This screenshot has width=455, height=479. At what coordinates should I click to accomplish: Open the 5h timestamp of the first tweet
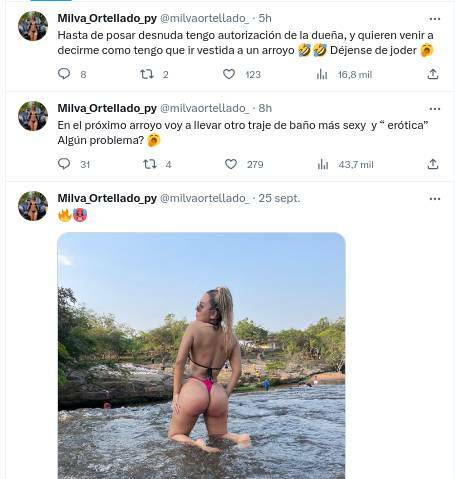265,18
